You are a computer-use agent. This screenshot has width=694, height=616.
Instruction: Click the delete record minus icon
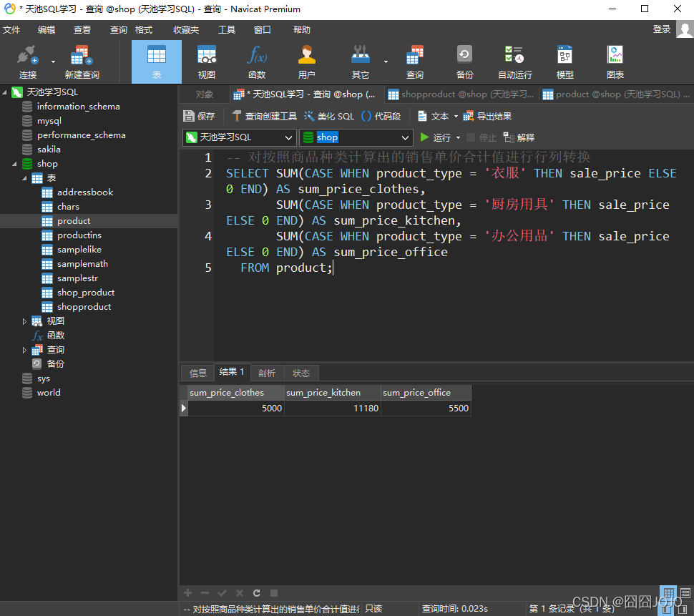coord(205,592)
